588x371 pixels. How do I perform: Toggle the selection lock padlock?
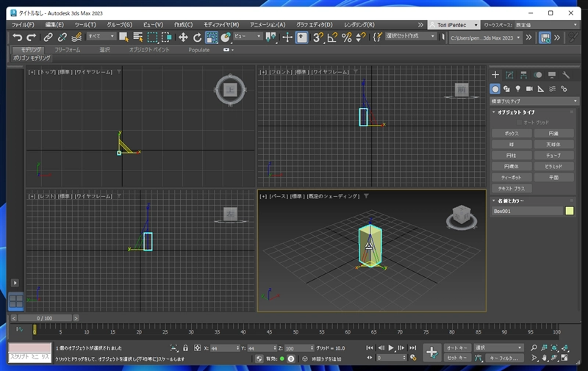pos(185,348)
